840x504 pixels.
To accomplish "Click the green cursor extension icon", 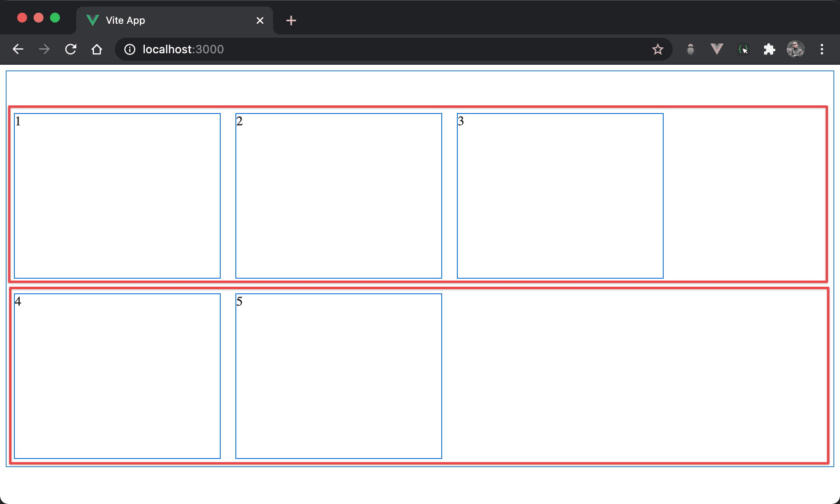I will tap(743, 49).
